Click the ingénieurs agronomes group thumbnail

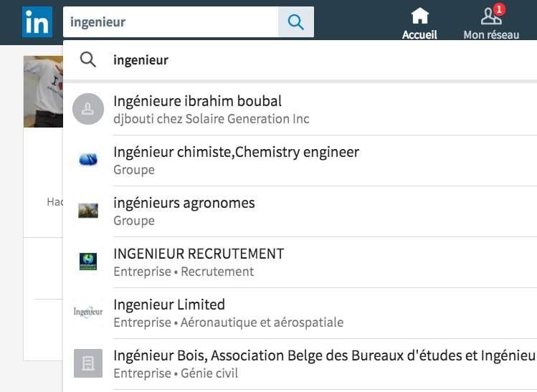pos(88,211)
